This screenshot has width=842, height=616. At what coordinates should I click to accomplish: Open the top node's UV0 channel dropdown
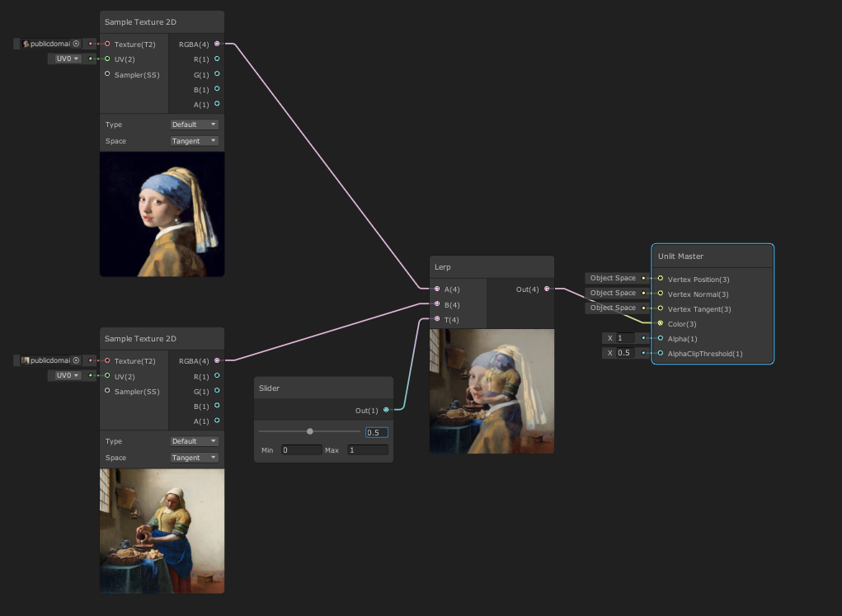[67, 59]
